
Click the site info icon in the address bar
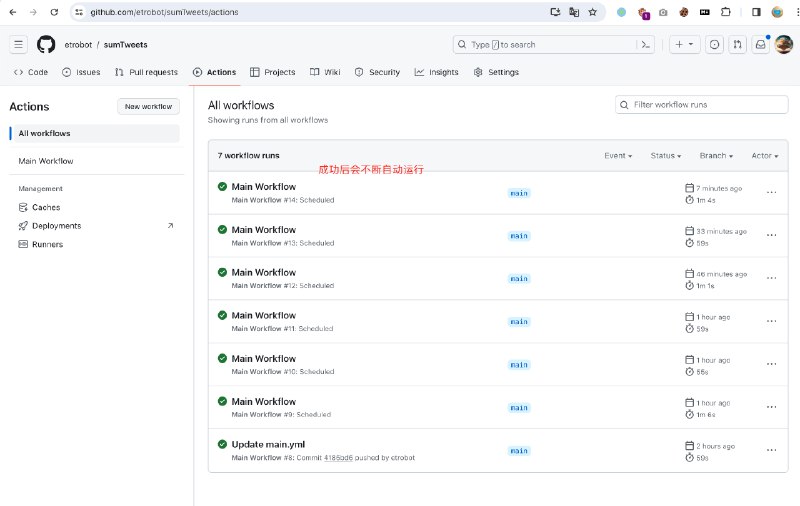tap(79, 12)
